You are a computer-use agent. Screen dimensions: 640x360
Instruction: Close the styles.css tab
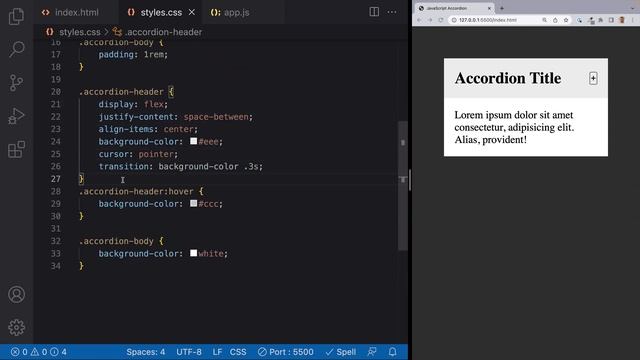pos(191,12)
